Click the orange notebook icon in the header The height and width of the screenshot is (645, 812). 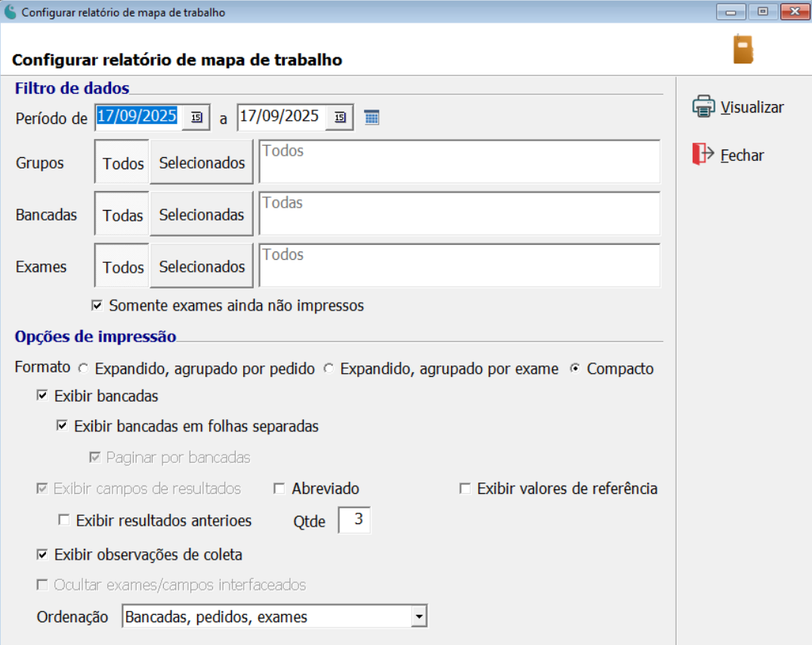(743, 49)
